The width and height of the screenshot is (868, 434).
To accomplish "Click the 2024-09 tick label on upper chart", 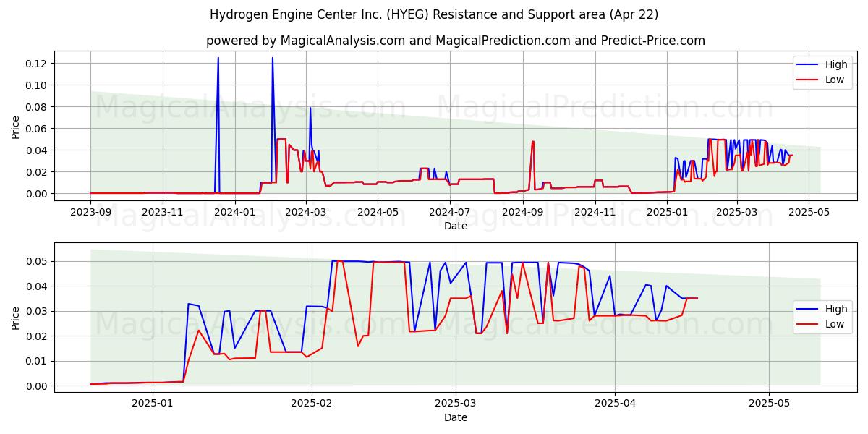I will pyautogui.click(x=522, y=212).
